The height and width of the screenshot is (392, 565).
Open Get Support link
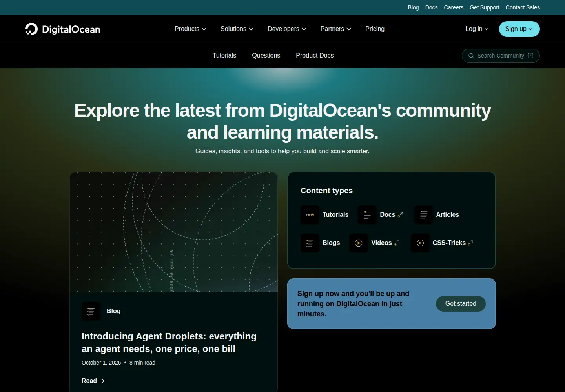(x=485, y=7)
